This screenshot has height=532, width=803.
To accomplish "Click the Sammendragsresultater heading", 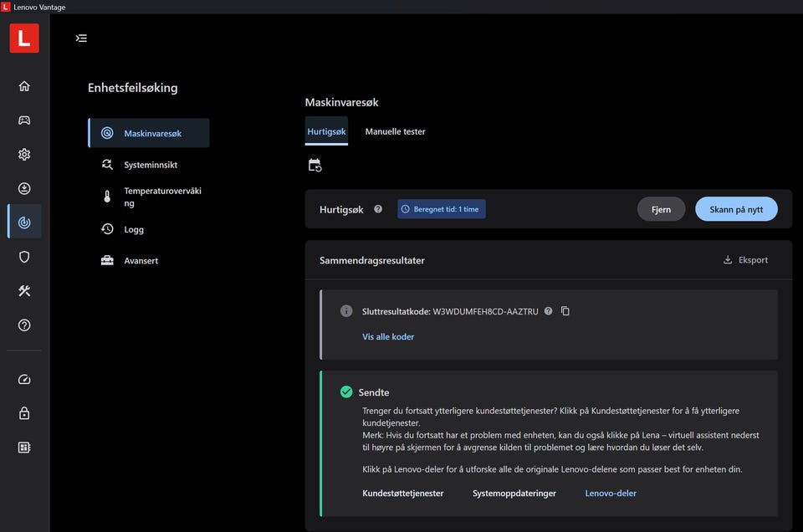I will pyautogui.click(x=371, y=260).
